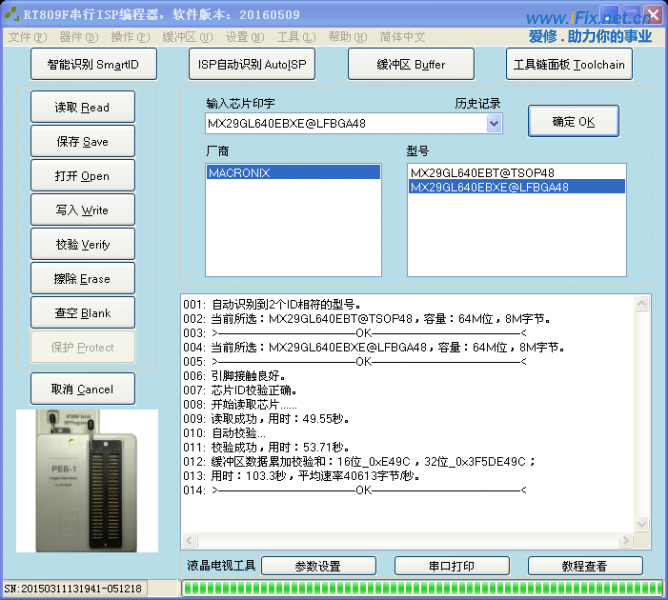668x600 pixels.
Task: Click the chip marking input field
Action: pos(344,123)
